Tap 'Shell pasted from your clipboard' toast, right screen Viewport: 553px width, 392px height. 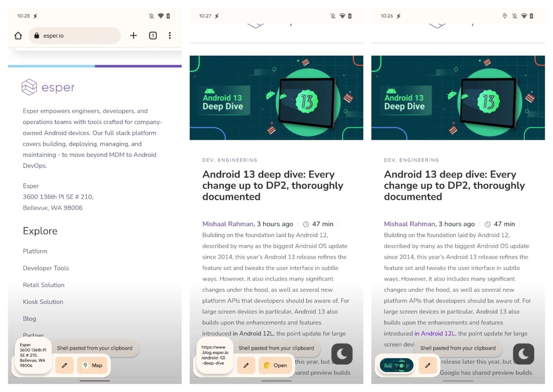point(458,348)
